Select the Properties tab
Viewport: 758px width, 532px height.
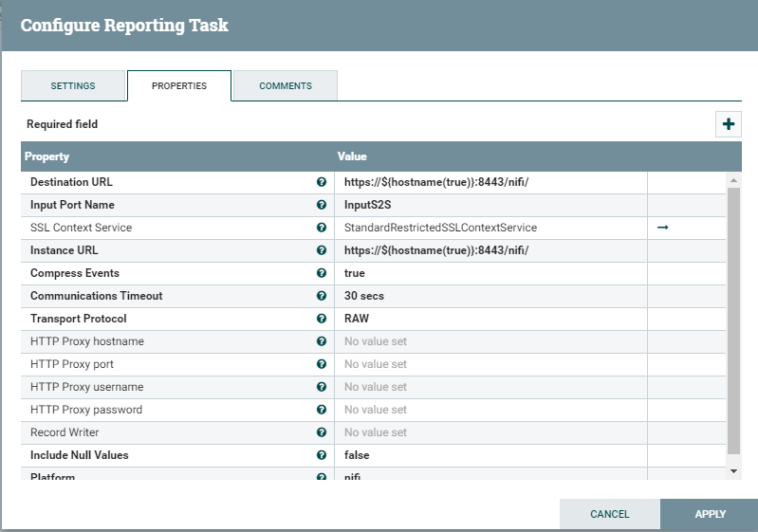(x=179, y=85)
